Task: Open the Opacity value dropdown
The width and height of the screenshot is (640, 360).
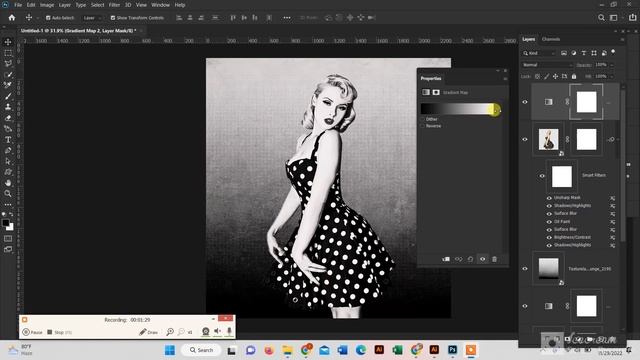Action: 611,65
